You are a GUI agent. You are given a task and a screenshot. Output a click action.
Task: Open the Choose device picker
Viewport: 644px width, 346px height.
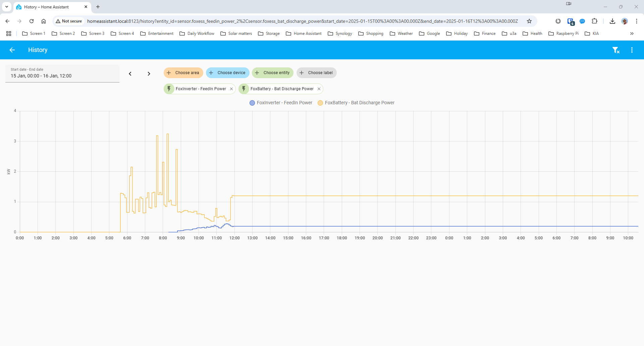[227, 73]
